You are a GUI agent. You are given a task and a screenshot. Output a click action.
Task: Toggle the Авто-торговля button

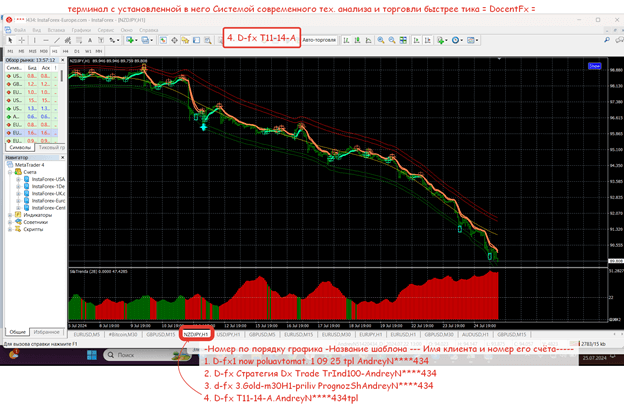(319, 40)
